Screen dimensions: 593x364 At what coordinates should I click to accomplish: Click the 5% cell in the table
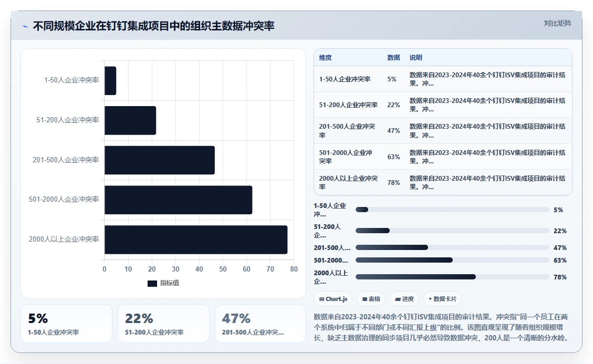pos(392,79)
